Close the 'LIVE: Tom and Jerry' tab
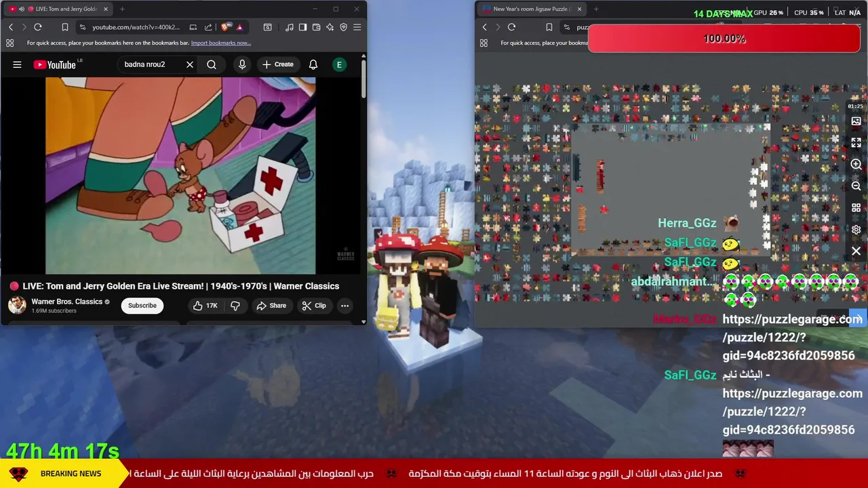Screen dimensions: 868x488 (x=106, y=9)
